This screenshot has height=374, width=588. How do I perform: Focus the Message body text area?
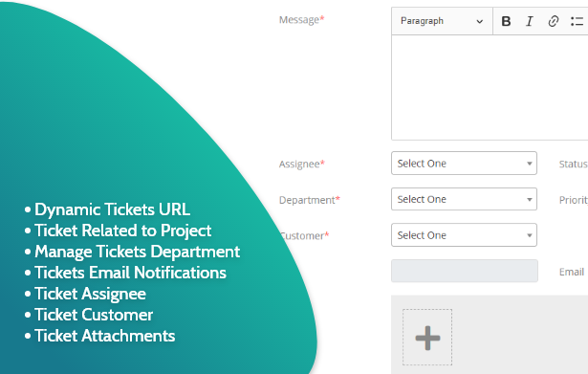click(x=490, y=87)
